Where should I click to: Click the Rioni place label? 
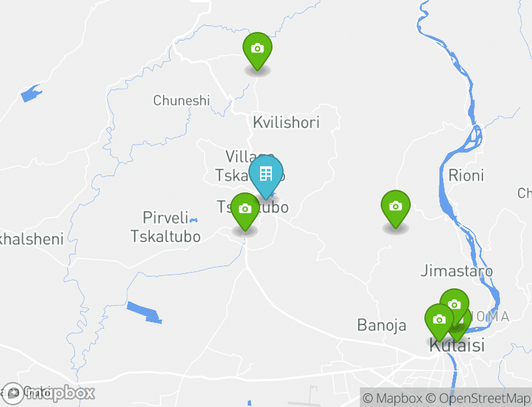466,175
